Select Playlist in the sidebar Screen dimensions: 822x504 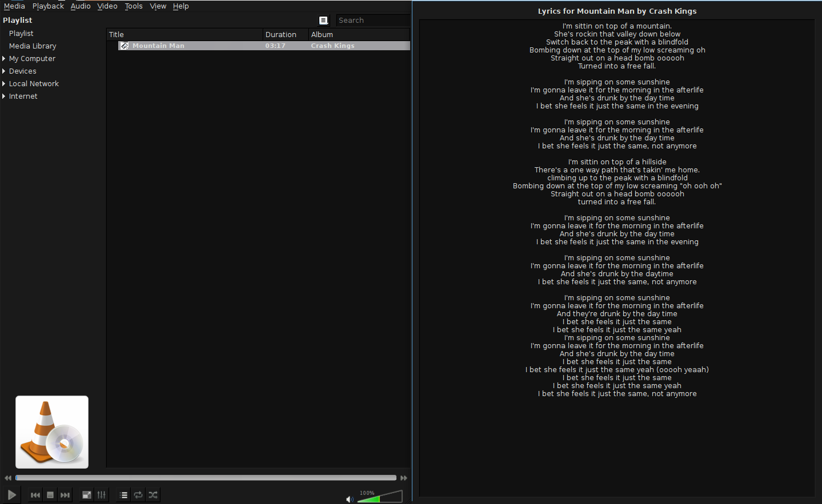[21, 34]
